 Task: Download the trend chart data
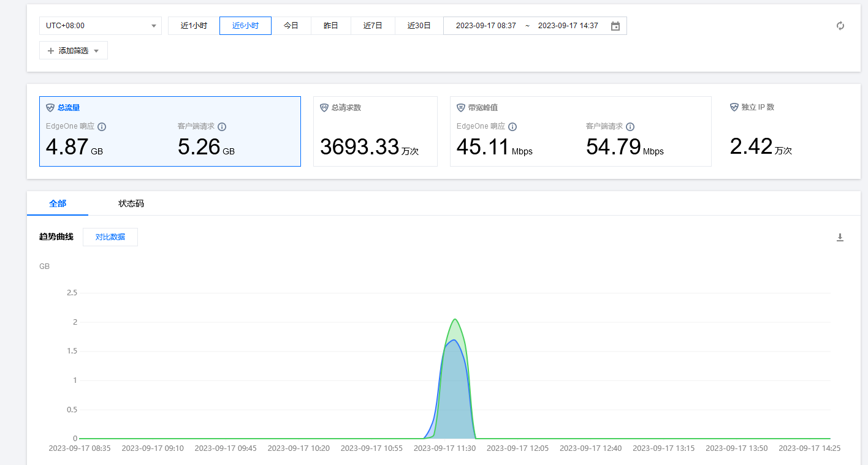[840, 238]
